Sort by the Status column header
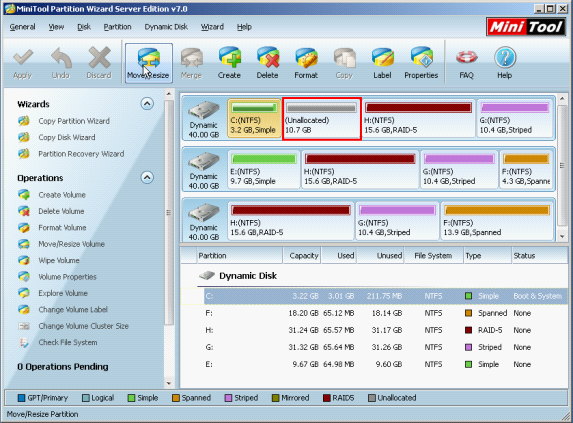 coord(539,256)
